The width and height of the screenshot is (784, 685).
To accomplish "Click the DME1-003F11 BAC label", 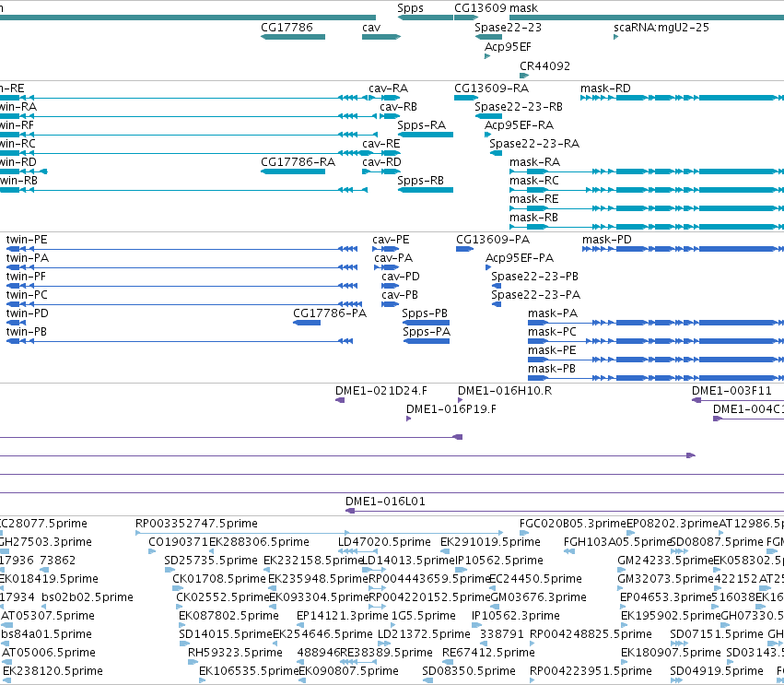I will click(x=731, y=391).
